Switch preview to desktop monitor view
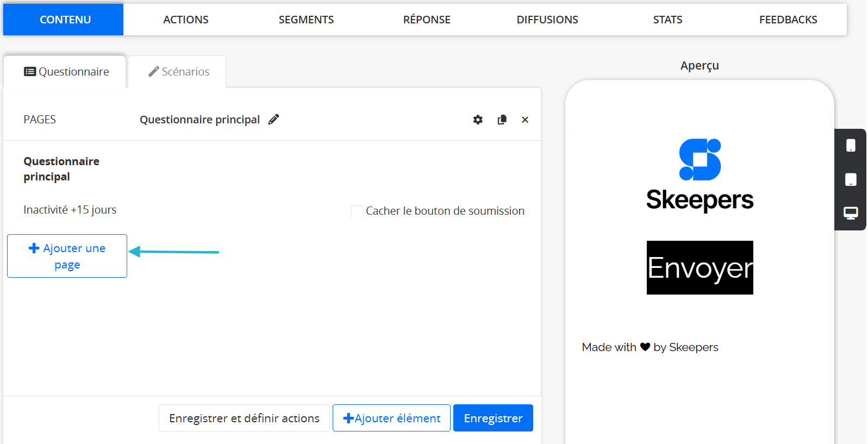Image resolution: width=868 pixels, height=444 pixels. click(x=851, y=213)
